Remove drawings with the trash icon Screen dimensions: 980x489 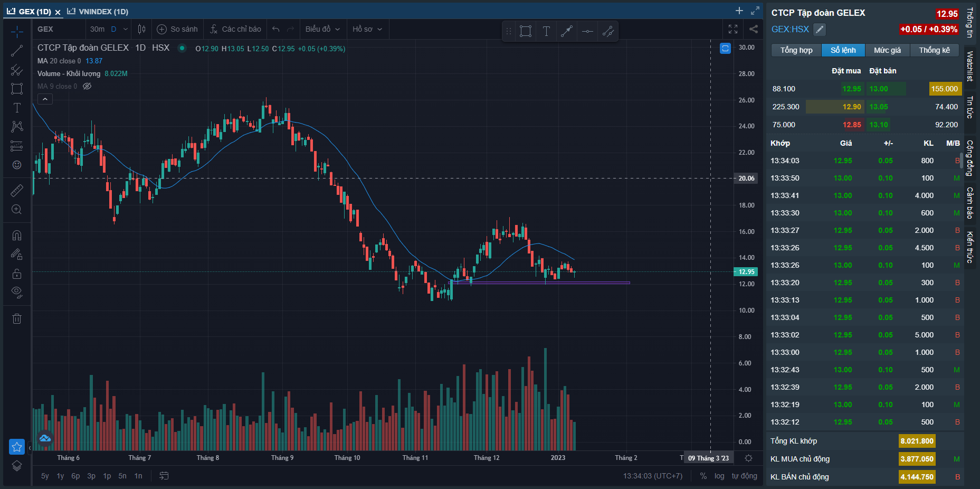(x=17, y=318)
